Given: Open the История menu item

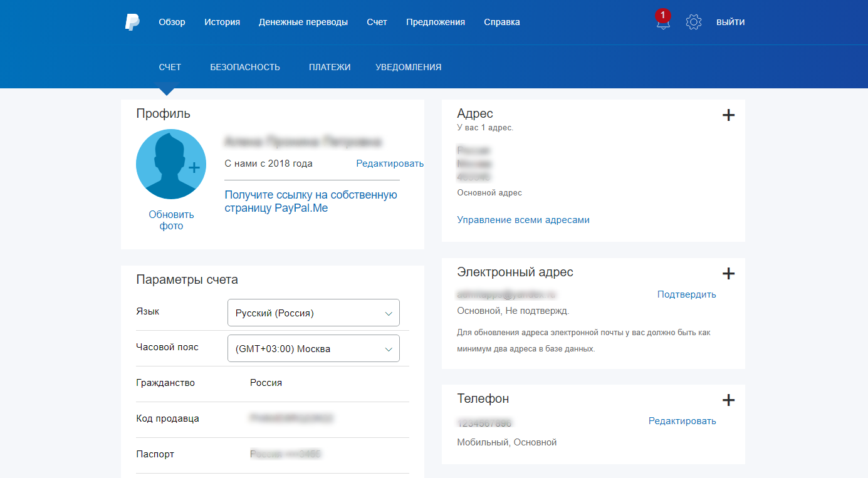Looking at the screenshot, I should coord(222,21).
